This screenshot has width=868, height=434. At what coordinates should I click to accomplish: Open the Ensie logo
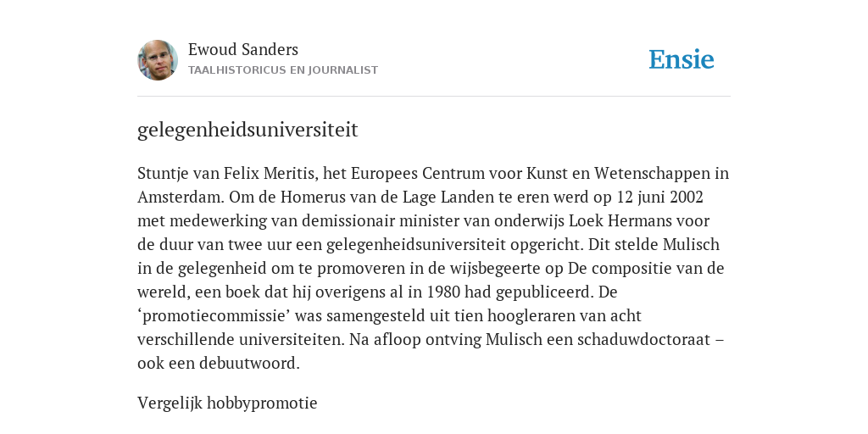pos(682,60)
